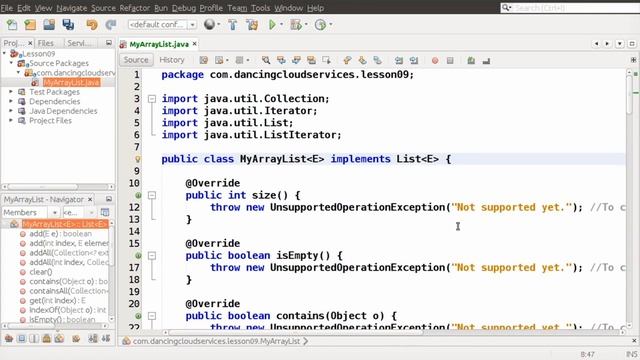Click the New Project toolbar icon
This screenshot has width=640, height=360.
30,25
